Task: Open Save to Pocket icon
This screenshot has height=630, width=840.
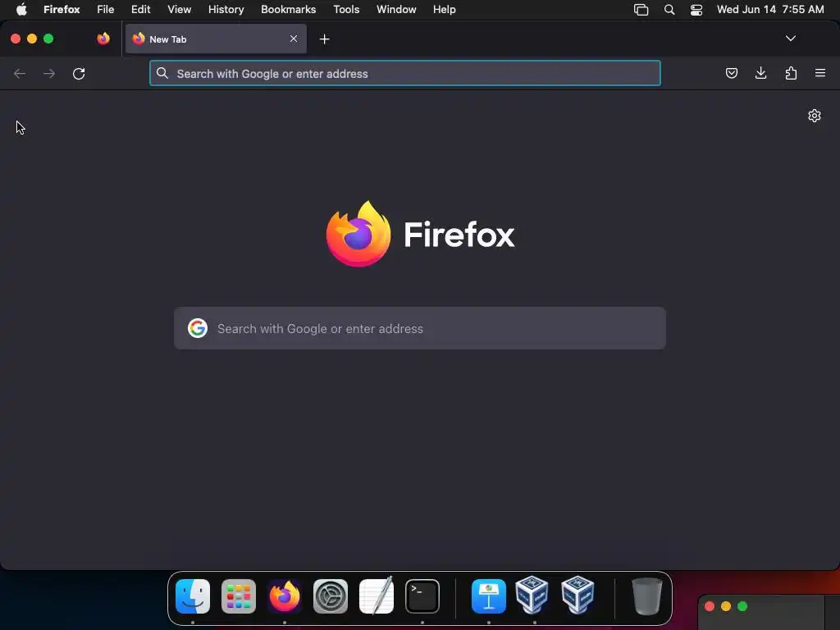Action: coord(731,73)
